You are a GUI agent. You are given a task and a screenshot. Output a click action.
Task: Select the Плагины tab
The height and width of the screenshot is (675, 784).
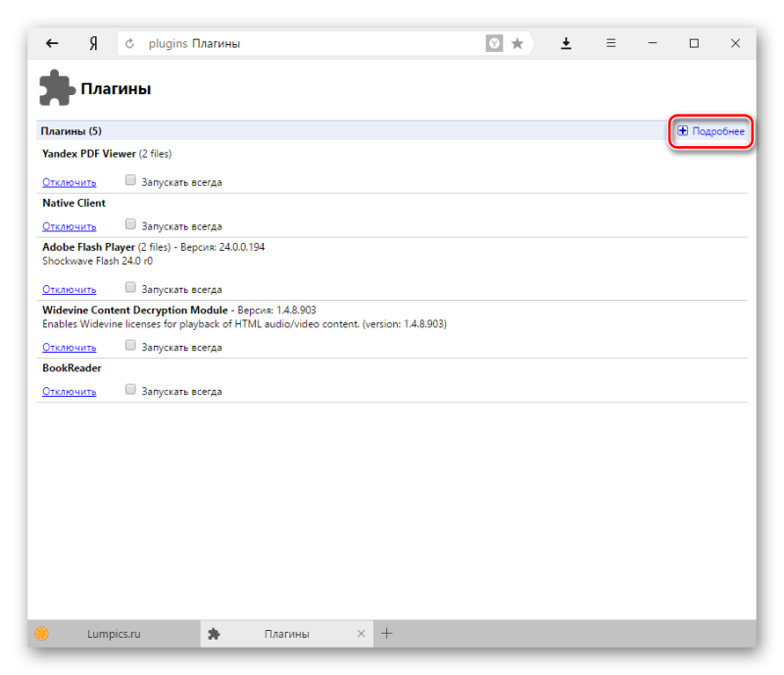pos(286,634)
